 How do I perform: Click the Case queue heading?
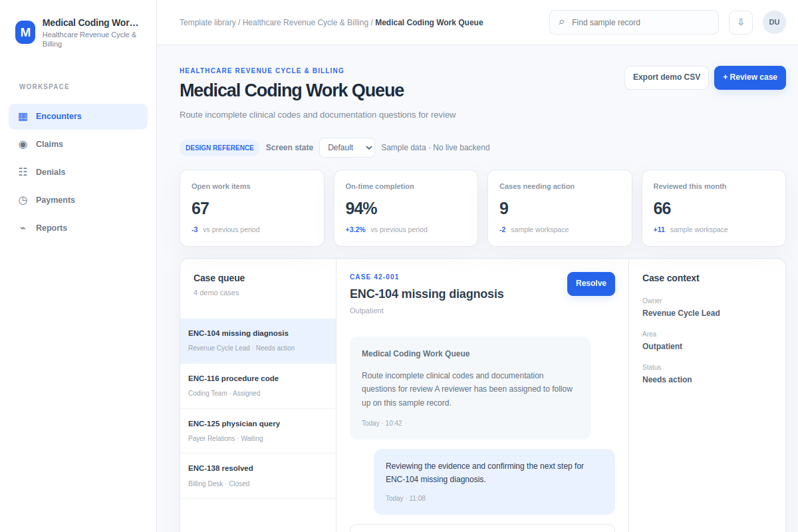click(x=219, y=278)
